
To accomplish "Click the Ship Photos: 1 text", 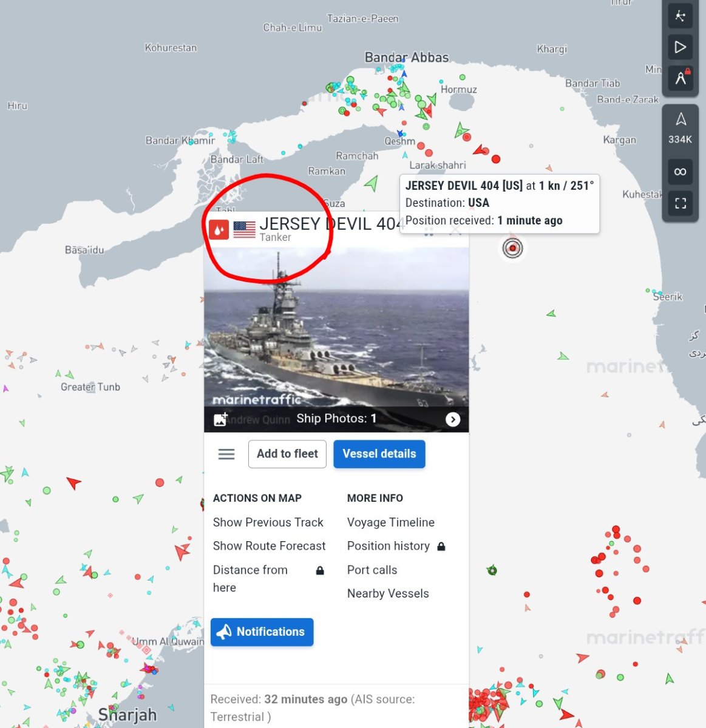I will [x=336, y=419].
